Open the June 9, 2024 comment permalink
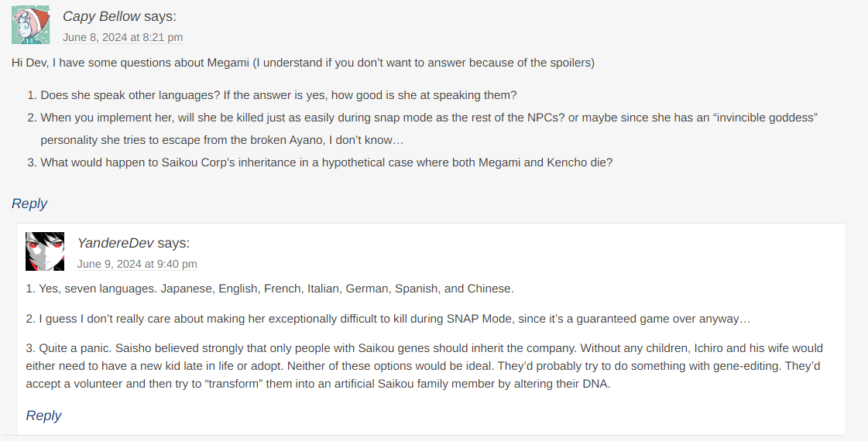 pyautogui.click(x=137, y=264)
